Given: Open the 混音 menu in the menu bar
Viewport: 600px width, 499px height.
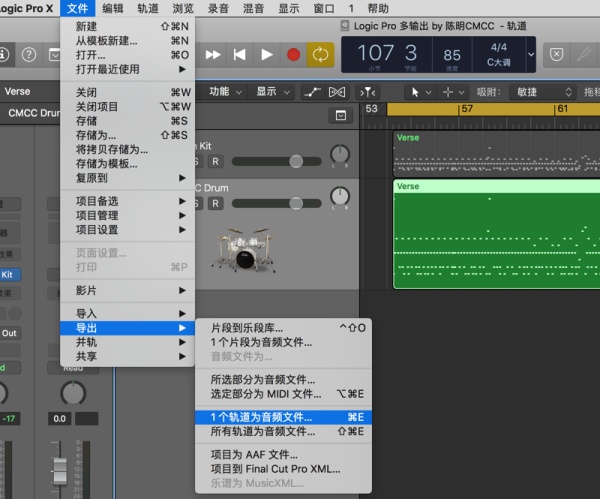Looking at the screenshot, I should pyautogui.click(x=253, y=8).
